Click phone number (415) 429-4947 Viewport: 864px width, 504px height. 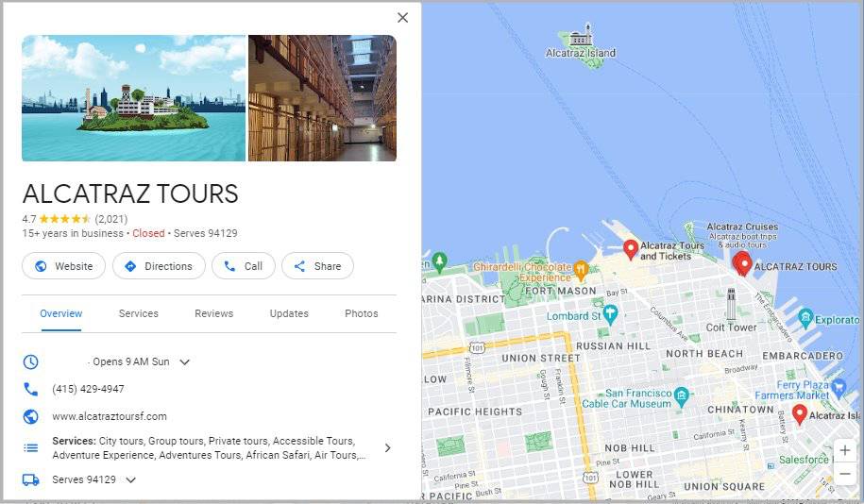click(x=88, y=389)
